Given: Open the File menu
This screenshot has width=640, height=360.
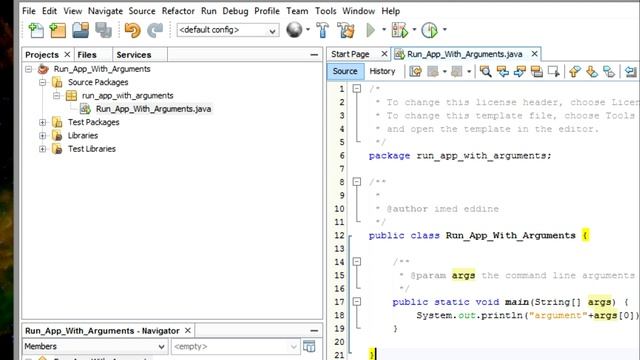Looking at the screenshot, I should coord(29,11).
